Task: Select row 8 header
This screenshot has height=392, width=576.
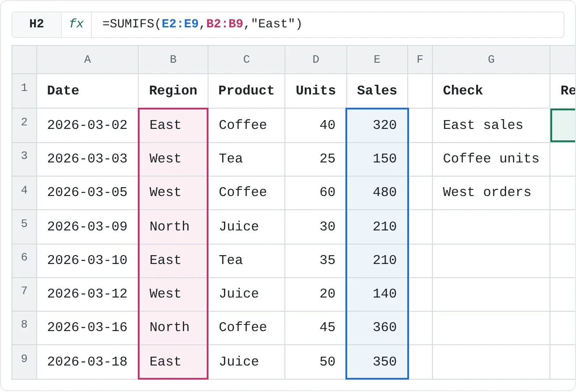Action: point(24,328)
